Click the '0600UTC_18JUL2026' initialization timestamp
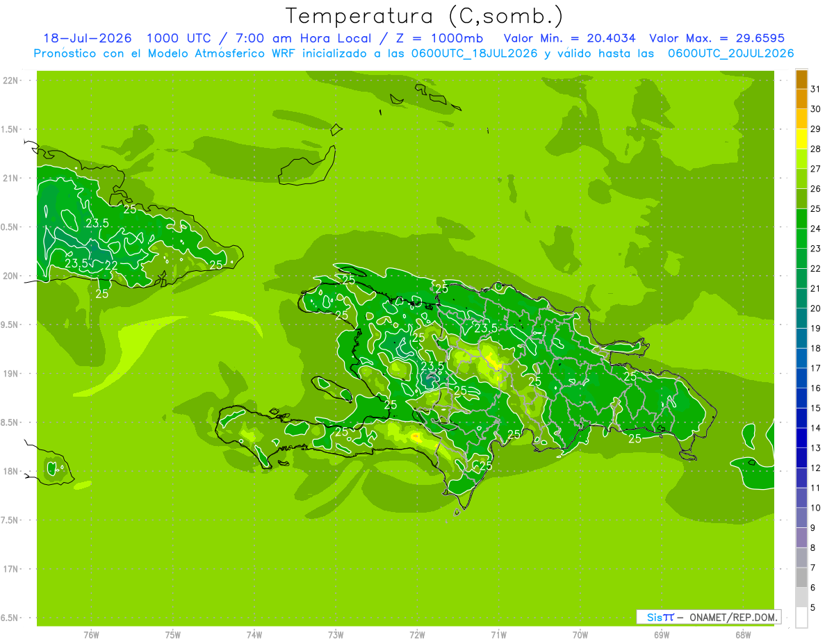Viewport: 834px width, 644px height. click(473, 53)
